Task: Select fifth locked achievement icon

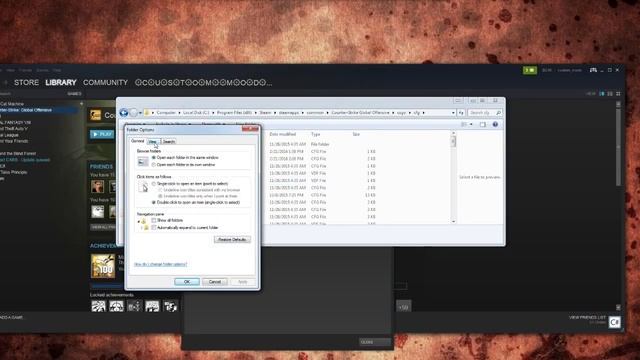Action: pos(170,306)
